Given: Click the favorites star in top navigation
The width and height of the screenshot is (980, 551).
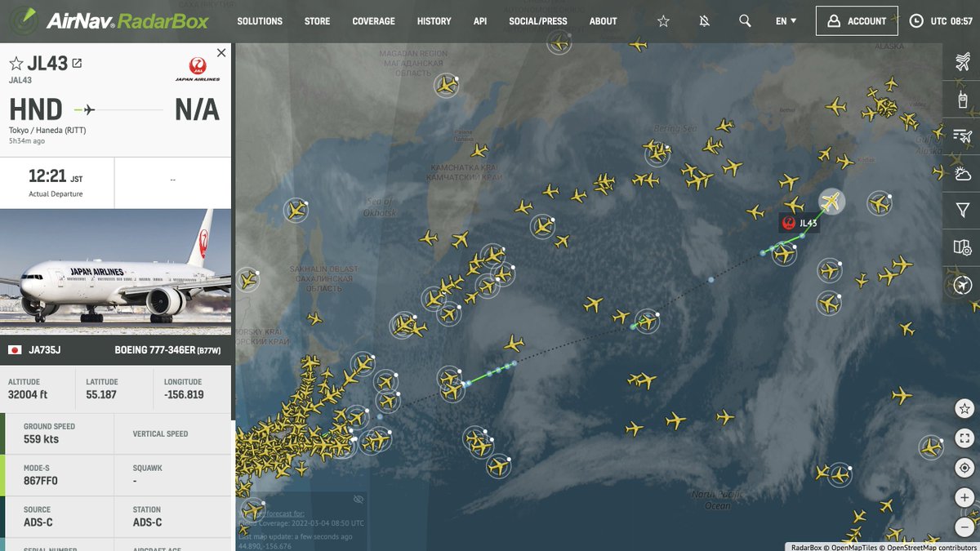Looking at the screenshot, I should (x=663, y=21).
